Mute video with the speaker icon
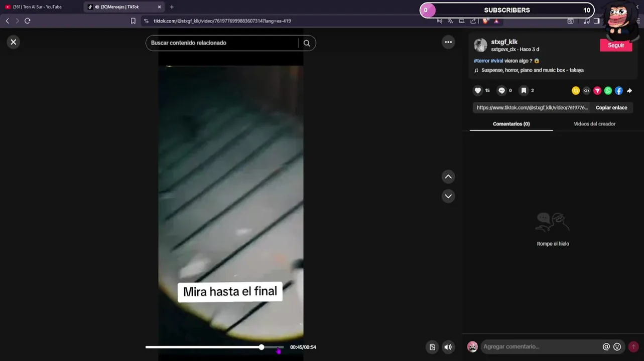Image resolution: width=644 pixels, height=361 pixels. coord(448,347)
